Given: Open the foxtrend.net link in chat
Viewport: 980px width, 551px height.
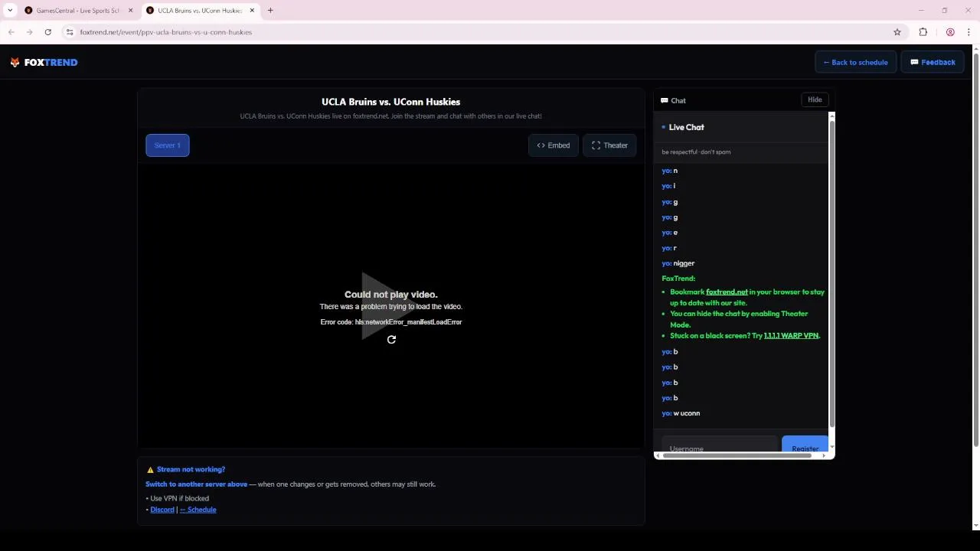Looking at the screenshot, I should tap(727, 292).
